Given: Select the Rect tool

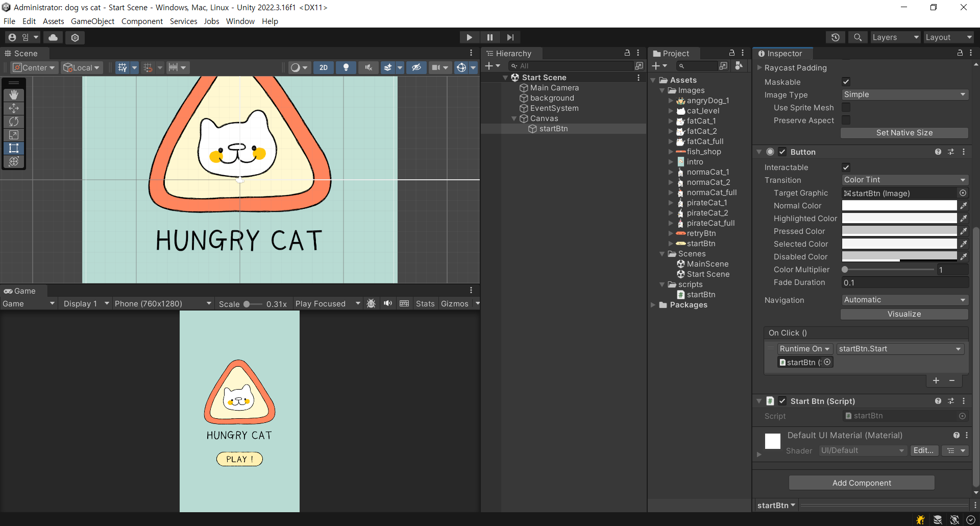Looking at the screenshot, I should pyautogui.click(x=14, y=148).
